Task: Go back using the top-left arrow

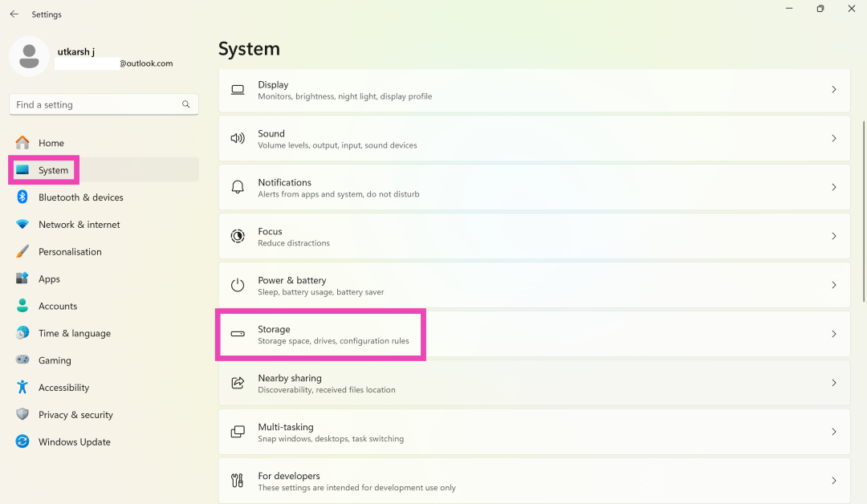Action: point(14,14)
